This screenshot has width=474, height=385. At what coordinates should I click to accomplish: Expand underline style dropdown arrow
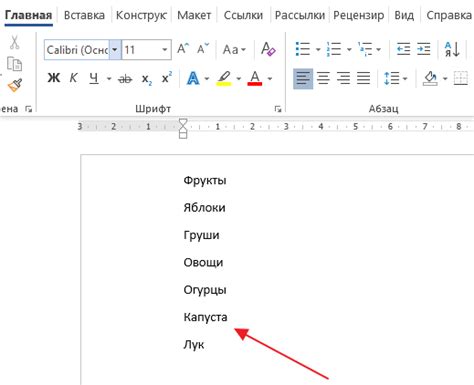pyautogui.click(x=109, y=79)
